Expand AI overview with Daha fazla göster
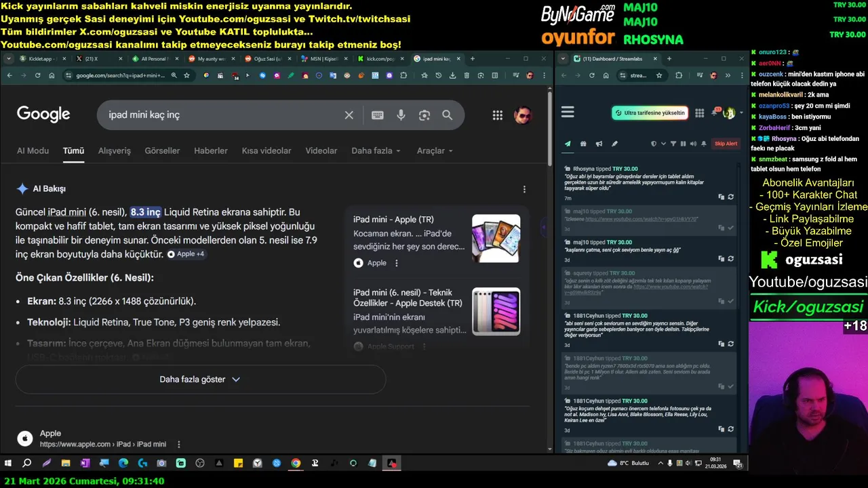The image size is (868, 488). (200, 380)
